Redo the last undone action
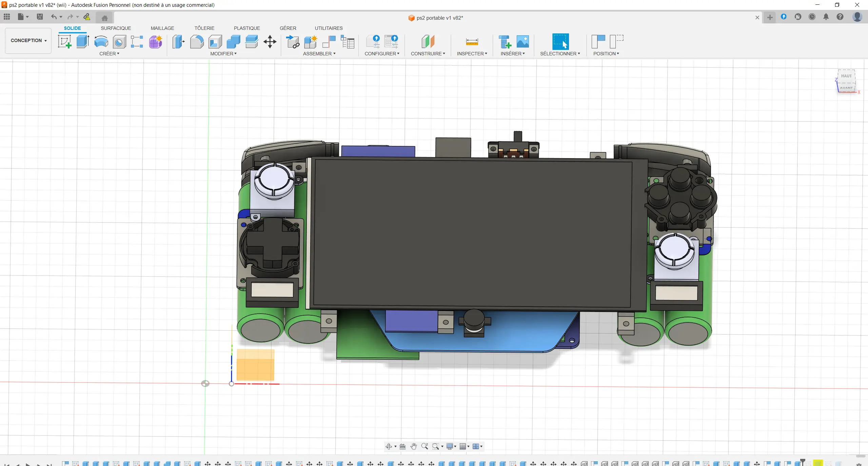 70,17
